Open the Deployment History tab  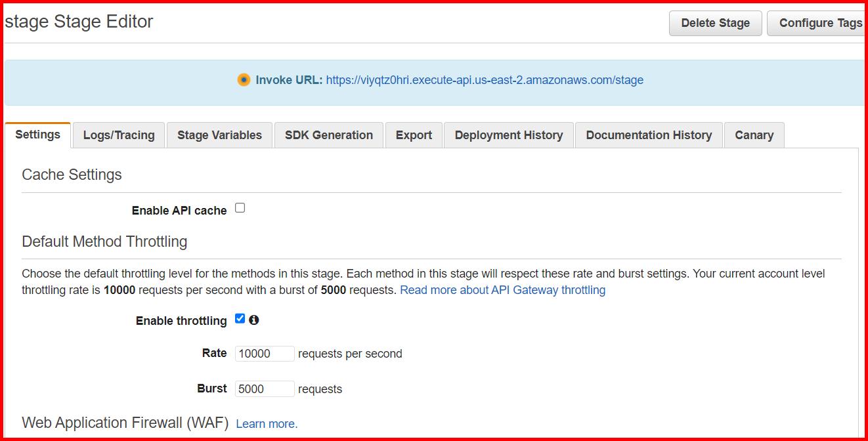point(508,135)
